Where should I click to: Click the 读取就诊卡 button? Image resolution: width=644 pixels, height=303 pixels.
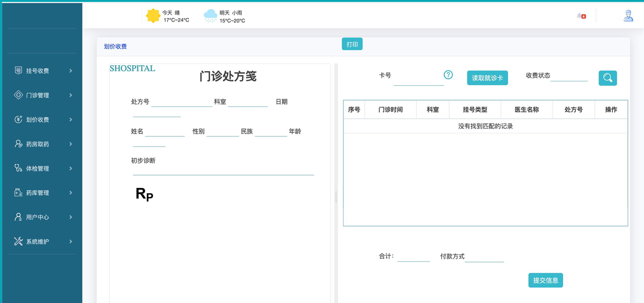coord(487,78)
